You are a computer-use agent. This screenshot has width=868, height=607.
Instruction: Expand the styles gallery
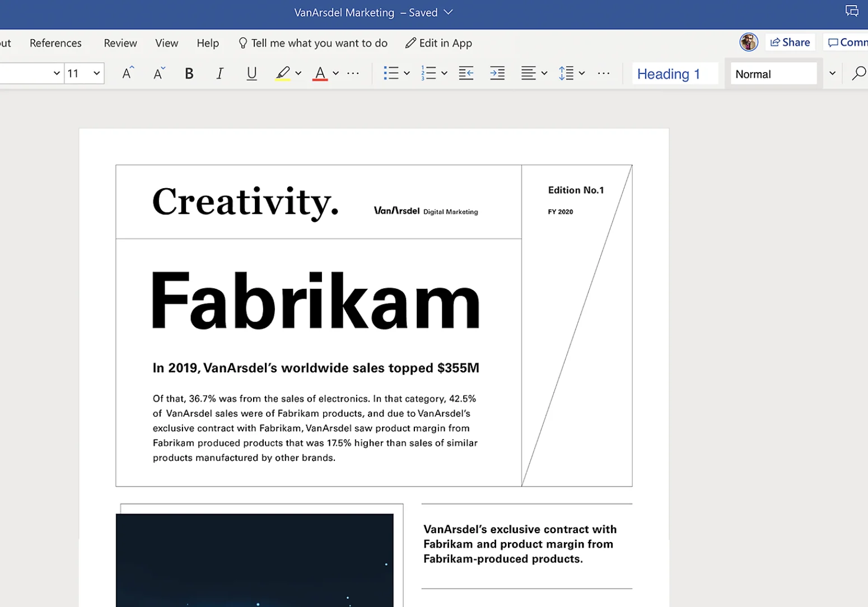click(832, 73)
